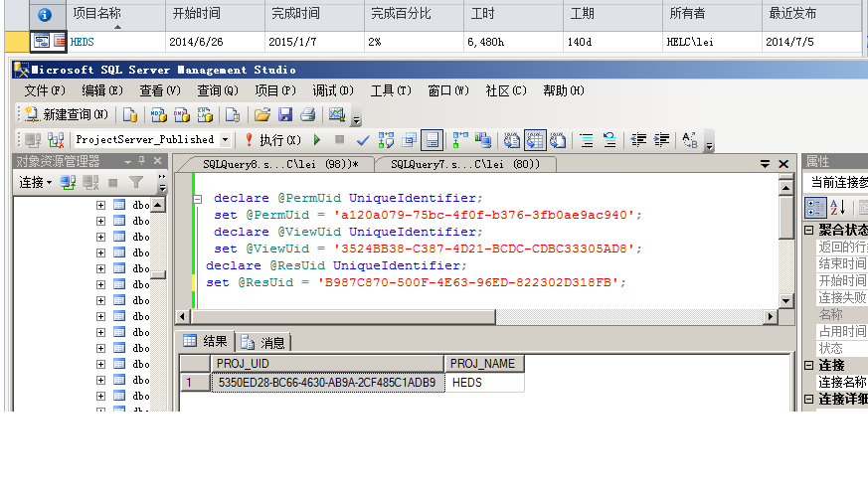
Task: Expand the SQL editor toolbar overflow options arrow
Action: point(709,146)
